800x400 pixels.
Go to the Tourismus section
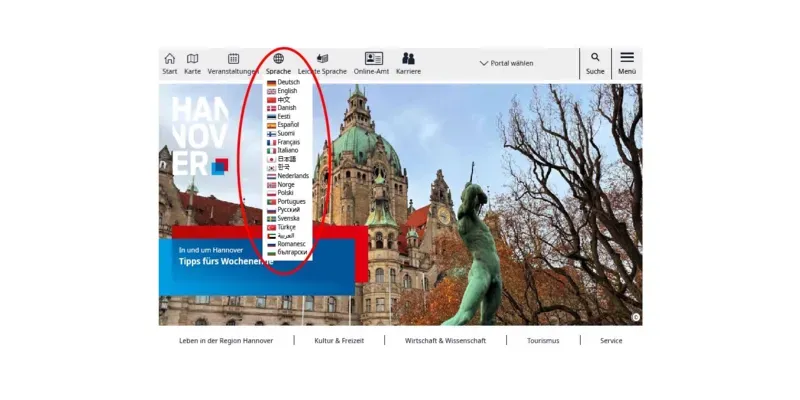[543, 340]
